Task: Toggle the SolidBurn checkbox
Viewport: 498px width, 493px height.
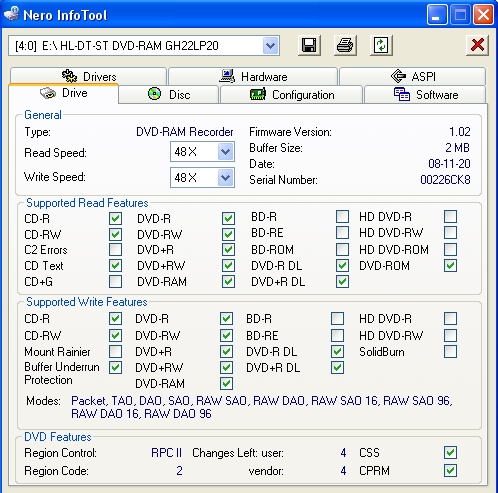Action: pos(450,351)
